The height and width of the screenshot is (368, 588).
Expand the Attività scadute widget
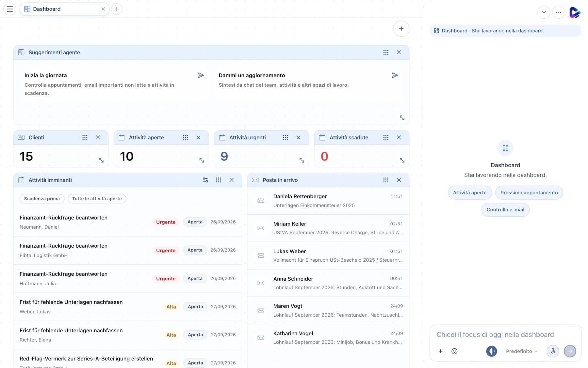coord(402,160)
